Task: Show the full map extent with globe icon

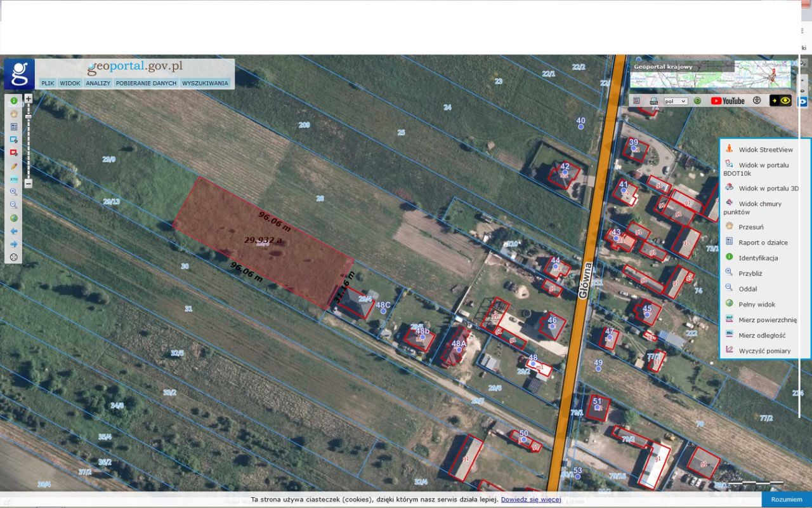Action: (x=14, y=218)
